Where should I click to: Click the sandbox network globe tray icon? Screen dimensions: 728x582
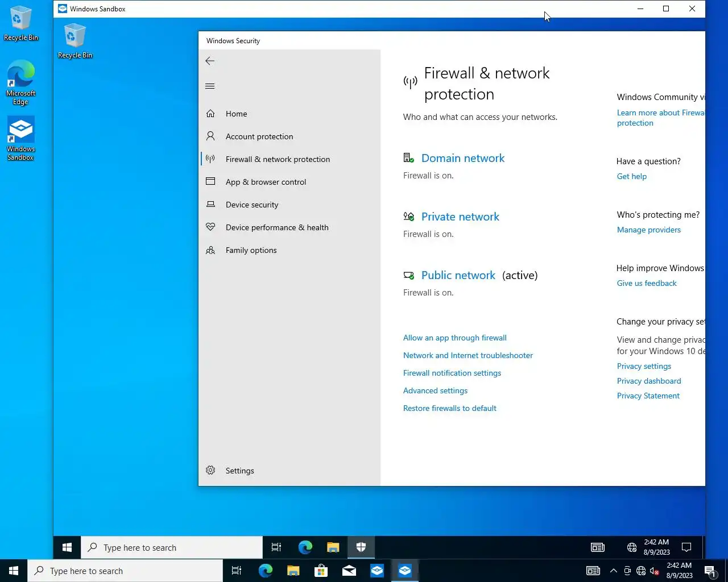[632, 547]
